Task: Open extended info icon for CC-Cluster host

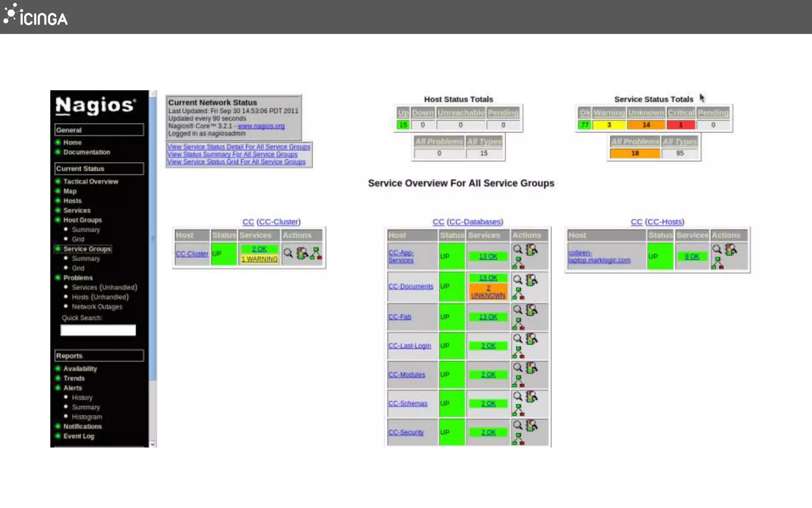Action: [x=302, y=253]
